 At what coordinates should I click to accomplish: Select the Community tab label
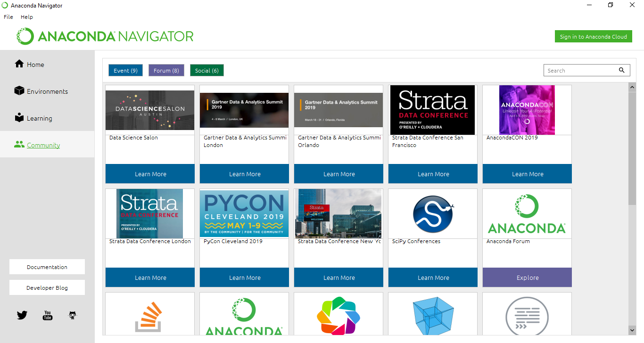43,145
